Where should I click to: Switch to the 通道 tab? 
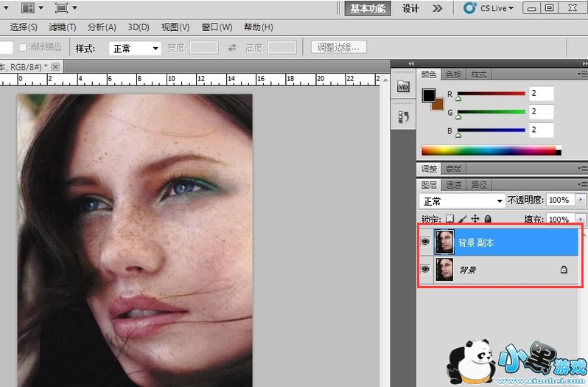point(454,185)
